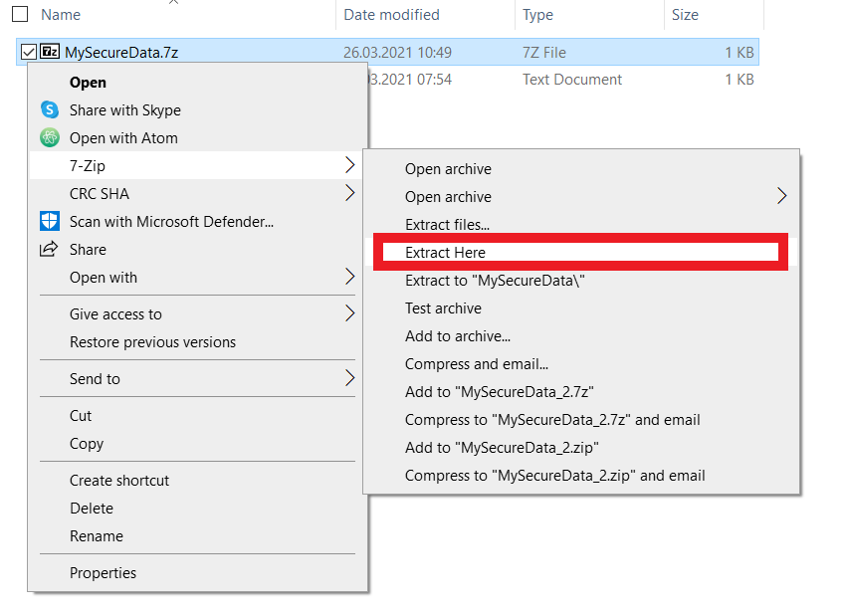
Task: Choose Copy from the context menu
Action: 197,444
